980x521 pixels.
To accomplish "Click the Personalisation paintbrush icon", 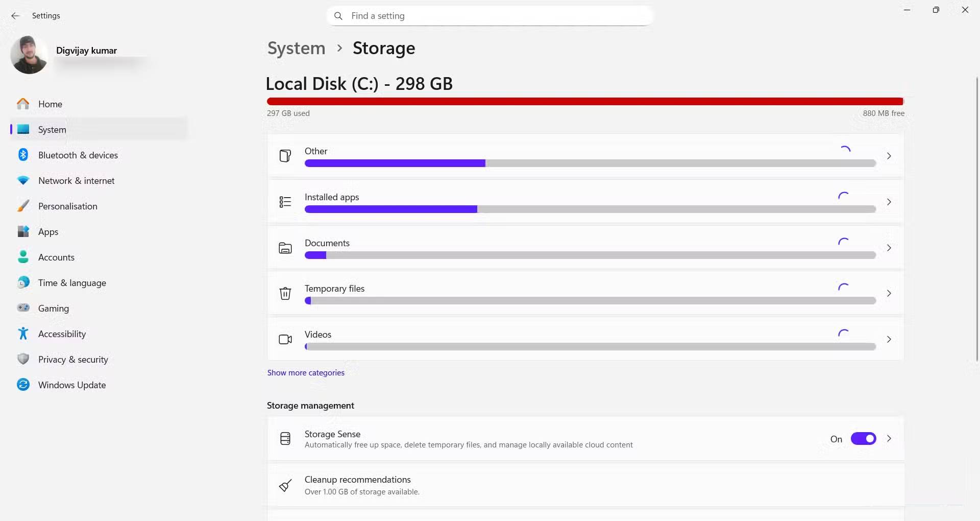I will 23,206.
